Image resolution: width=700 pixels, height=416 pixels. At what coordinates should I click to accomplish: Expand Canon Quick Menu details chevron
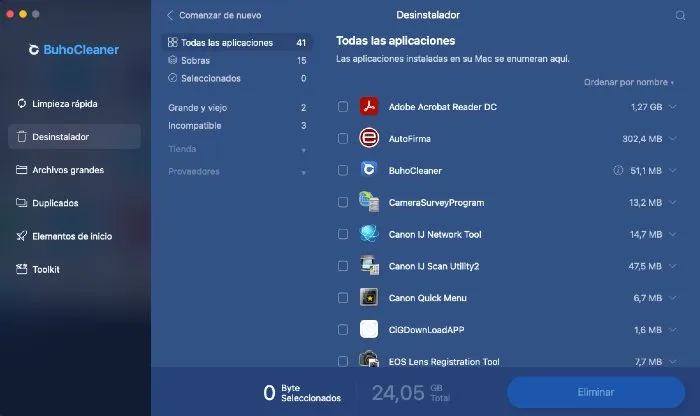673,298
